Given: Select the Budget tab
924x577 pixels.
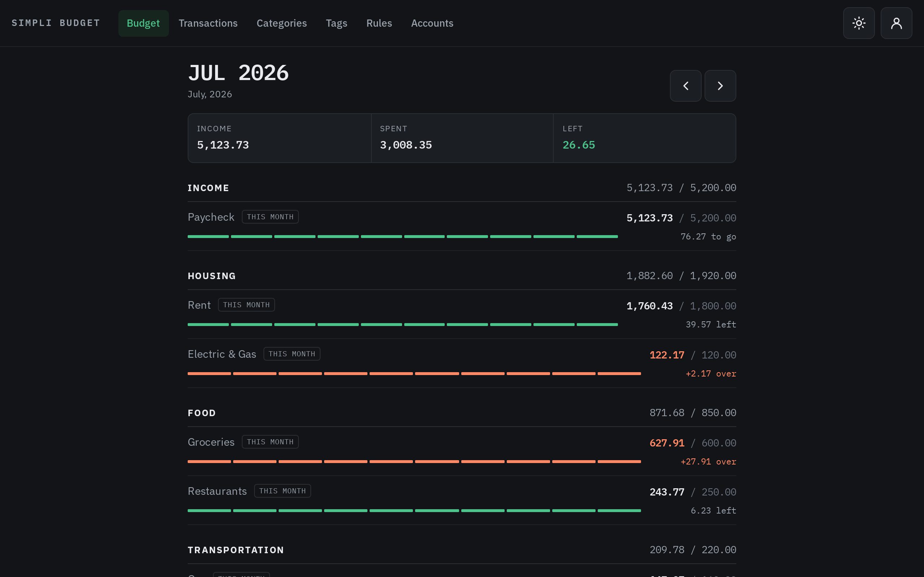Looking at the screenshot, I should [x=143, y=23].
